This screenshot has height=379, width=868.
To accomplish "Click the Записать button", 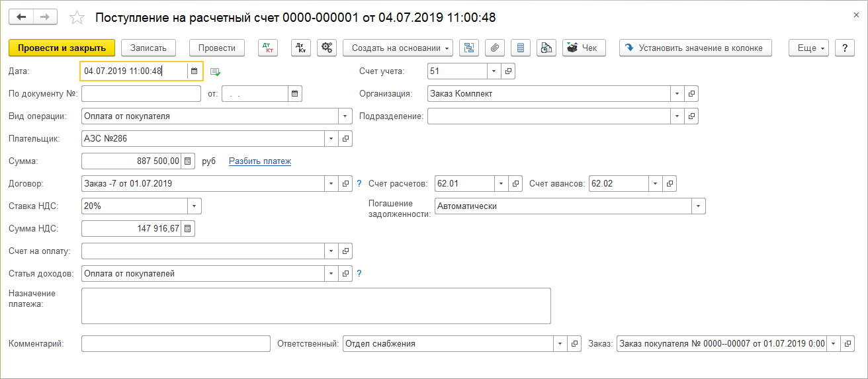I will tap(149, 48).
